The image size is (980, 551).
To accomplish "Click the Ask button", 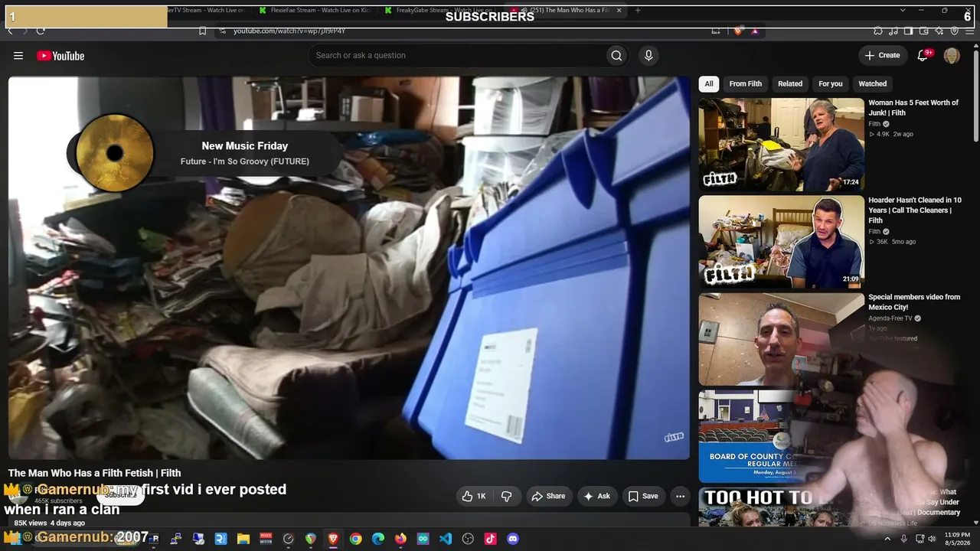I will coord(597,496).
